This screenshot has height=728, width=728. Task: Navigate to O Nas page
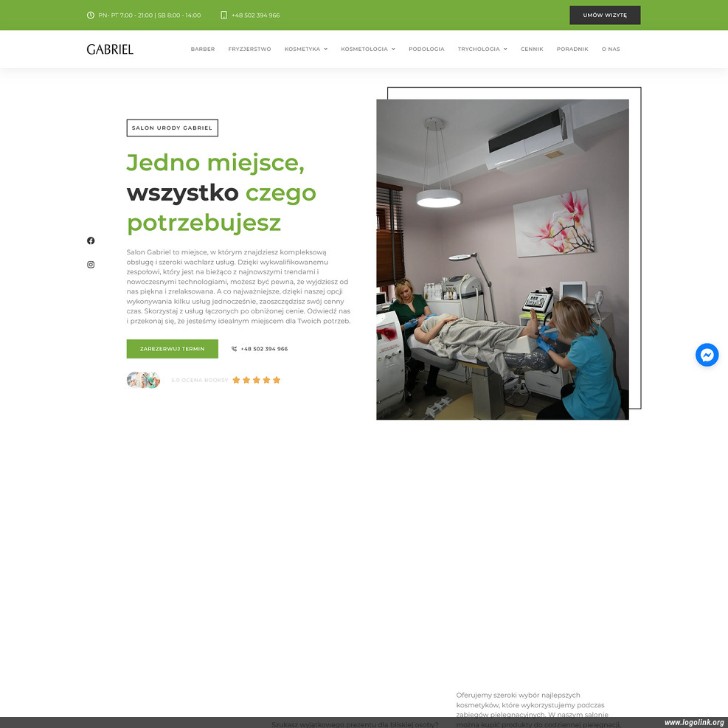(611, 49)
